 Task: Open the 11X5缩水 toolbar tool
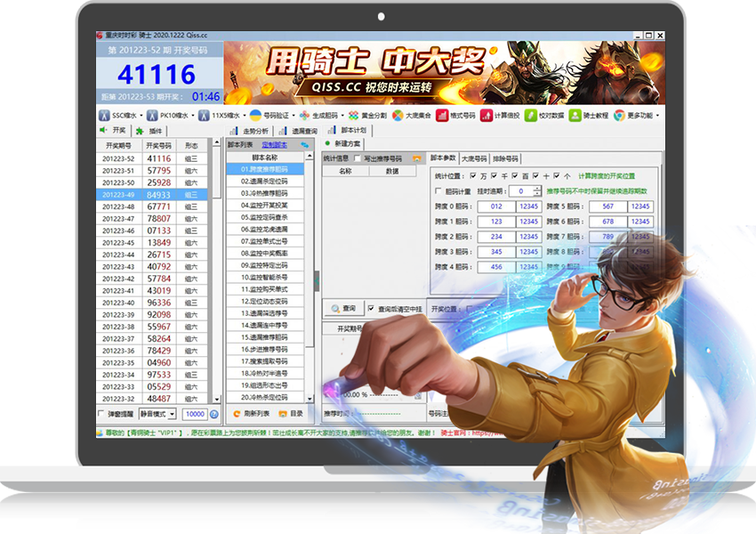coord(220,116)
